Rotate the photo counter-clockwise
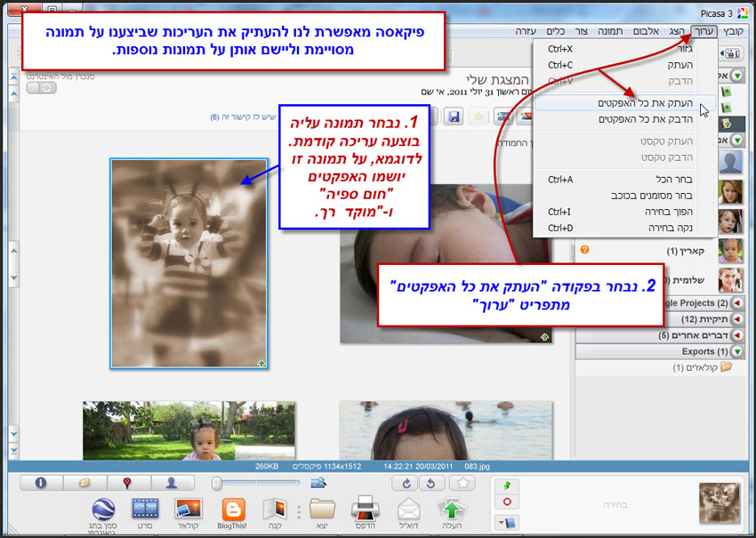Image resolution: width=756 pixels, height=538 pixels. 431,483
